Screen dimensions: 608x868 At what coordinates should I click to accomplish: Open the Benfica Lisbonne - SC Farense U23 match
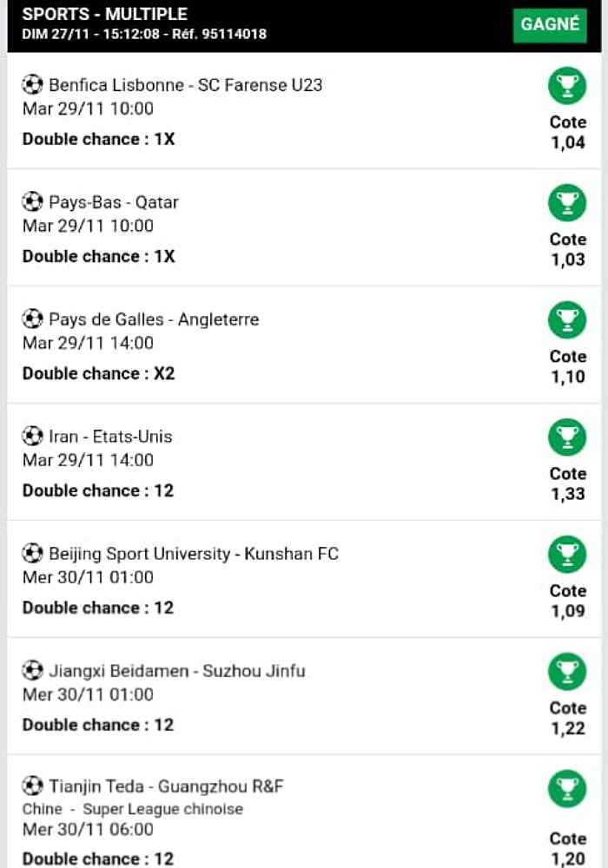186,85
